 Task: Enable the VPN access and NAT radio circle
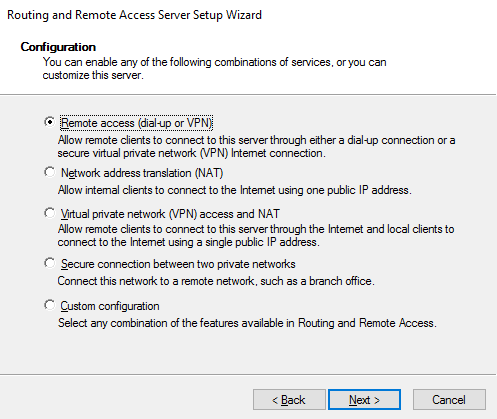pyautogui.click(x=49, y=213)
